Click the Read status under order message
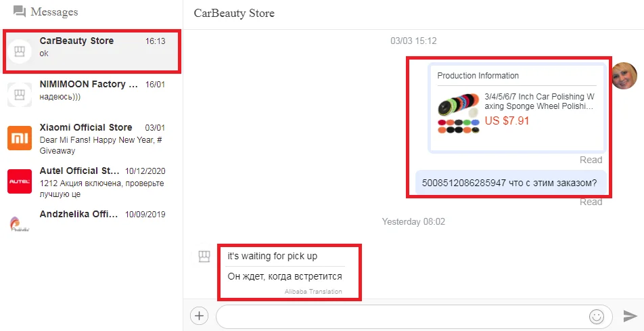This screenshot has height=331, width=644. tap(591, 202)
